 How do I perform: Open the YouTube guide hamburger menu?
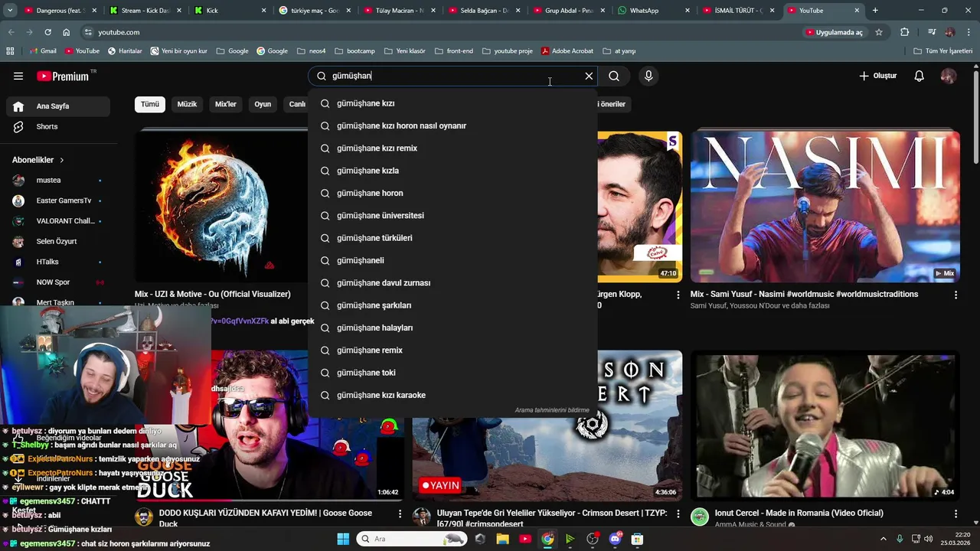pos(18,76)
